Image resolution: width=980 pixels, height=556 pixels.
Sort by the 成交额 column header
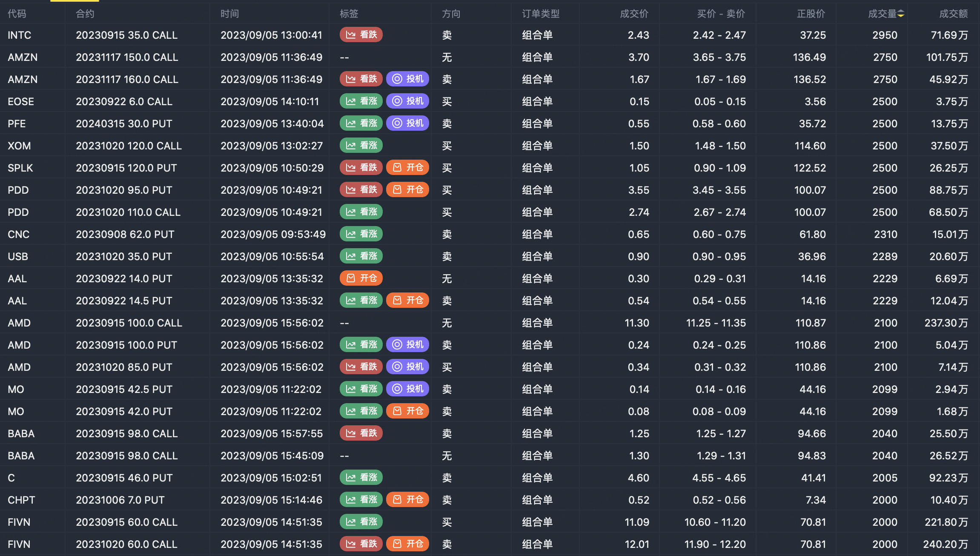(x=953, y=14)
